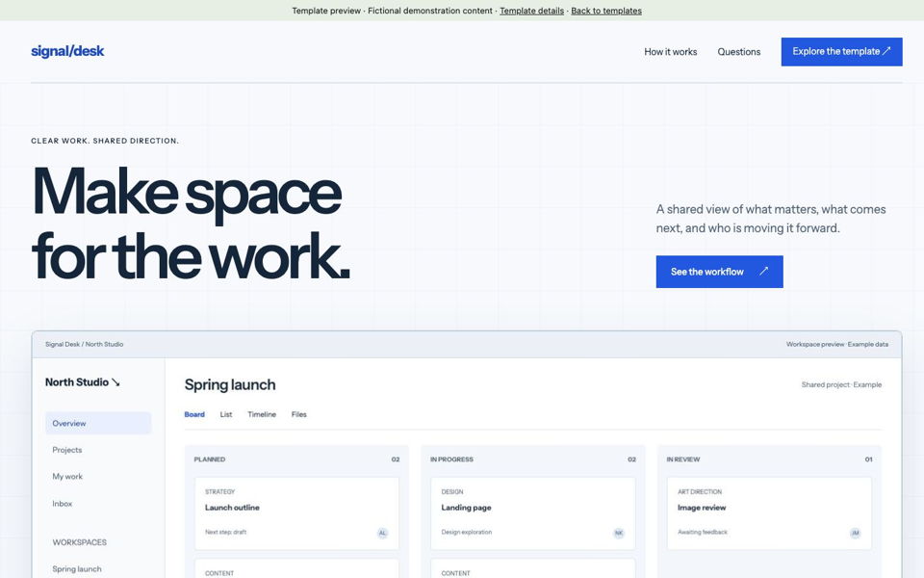Image resolution: width=924 pixels, height=578 pixels.
Task: Select Overview in the sidebar
Action: point(98,424)
